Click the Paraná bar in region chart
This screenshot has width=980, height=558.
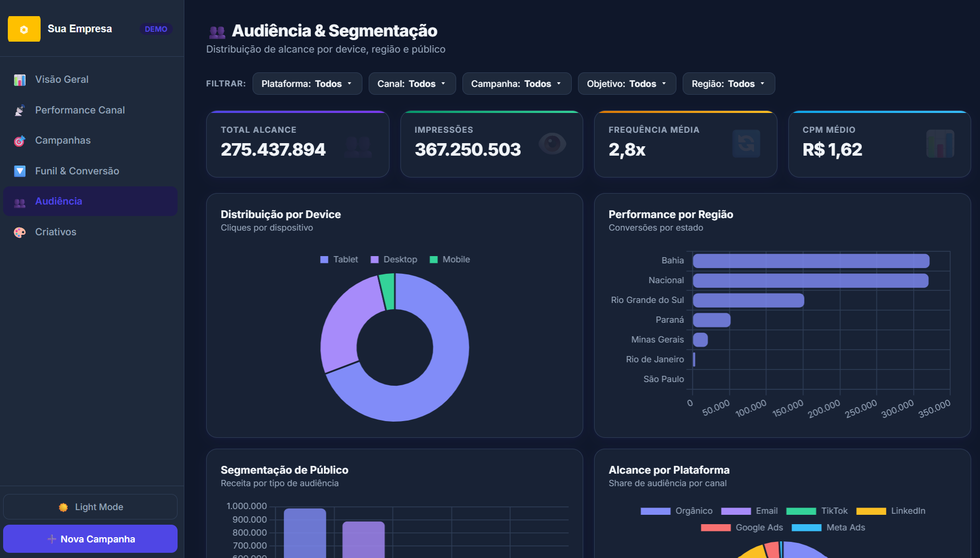[x=711, y=320]
